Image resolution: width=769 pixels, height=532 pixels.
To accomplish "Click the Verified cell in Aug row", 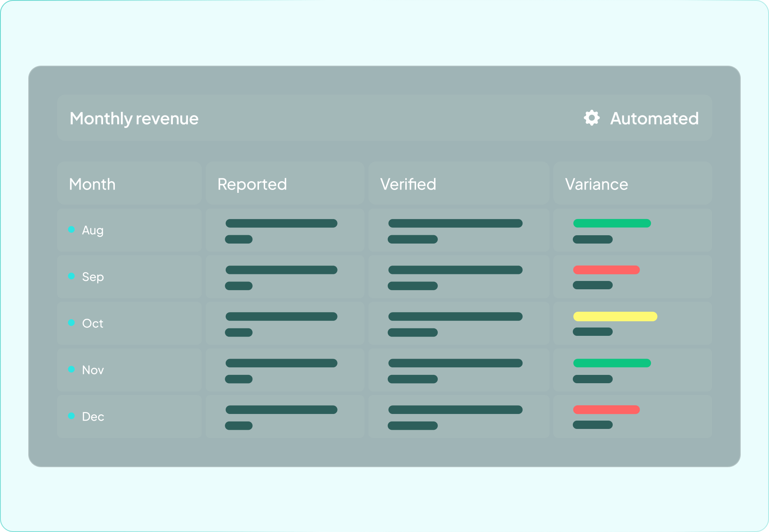I will (459, 230).
